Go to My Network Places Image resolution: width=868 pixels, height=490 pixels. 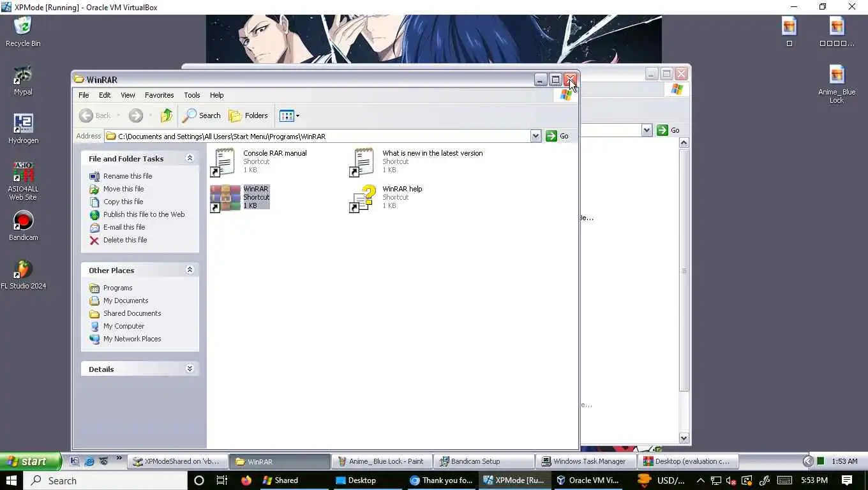(132, 339)
